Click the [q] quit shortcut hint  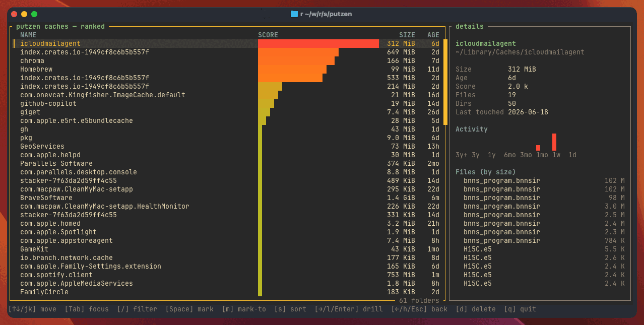520,309
